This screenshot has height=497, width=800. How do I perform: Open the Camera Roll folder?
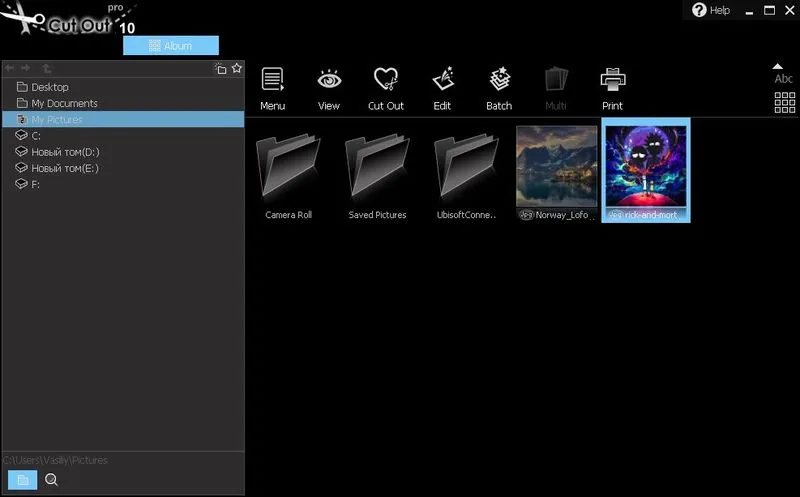click(288, 176)
